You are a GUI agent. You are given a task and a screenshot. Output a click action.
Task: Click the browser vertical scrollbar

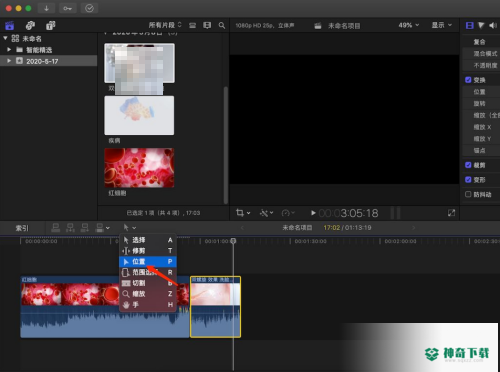(x=226, y=145)
